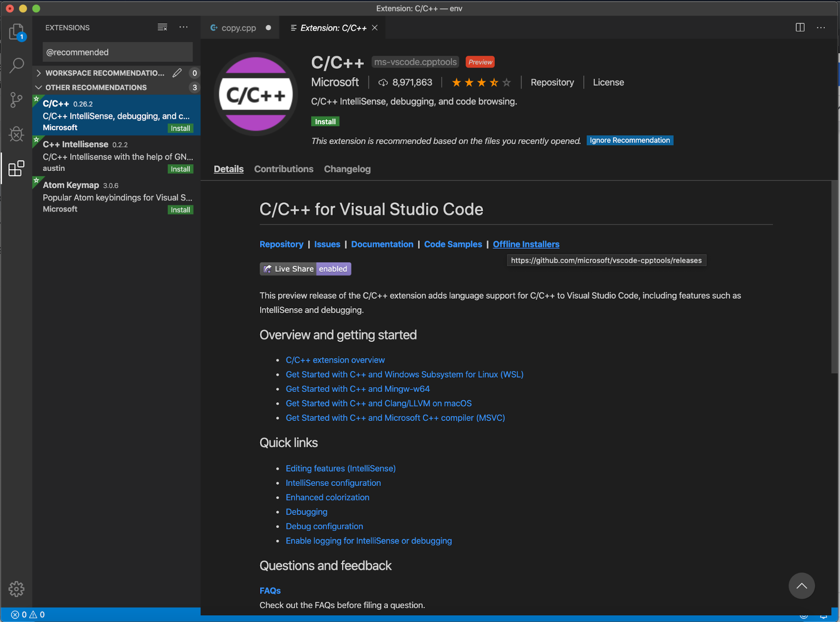Click Install button in extension header
This screenshot has width=840, height=622.
tap(325, 121)
